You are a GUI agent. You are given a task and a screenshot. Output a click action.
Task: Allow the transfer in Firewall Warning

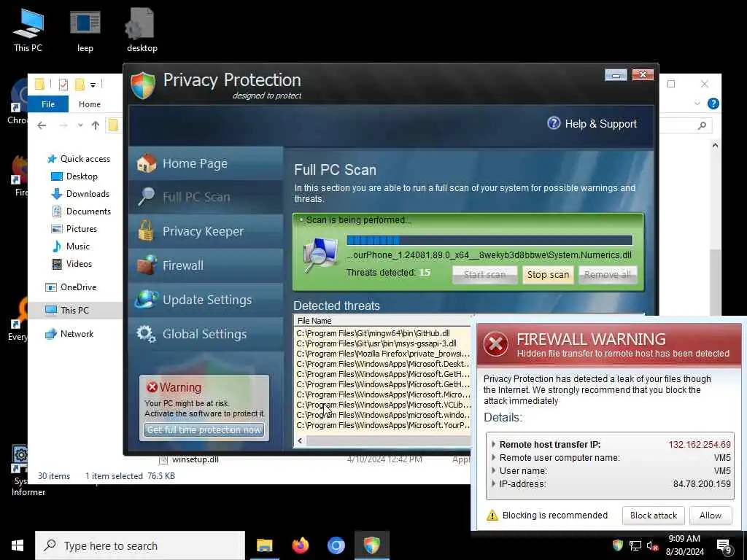pos(710,516)
